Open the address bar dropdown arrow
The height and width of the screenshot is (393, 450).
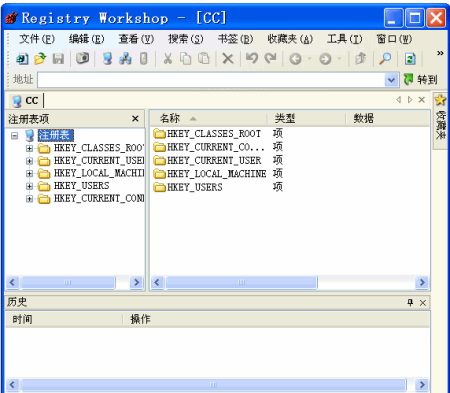point(391,80)
